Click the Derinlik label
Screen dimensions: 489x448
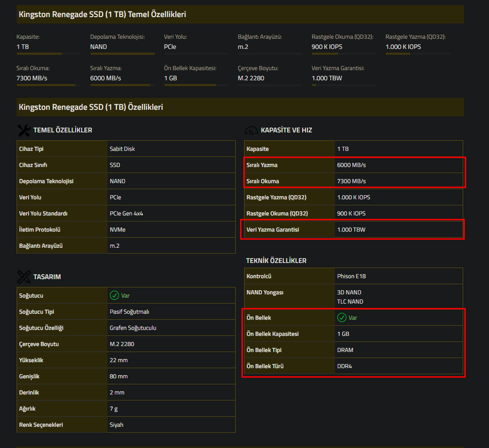(29, 393)
